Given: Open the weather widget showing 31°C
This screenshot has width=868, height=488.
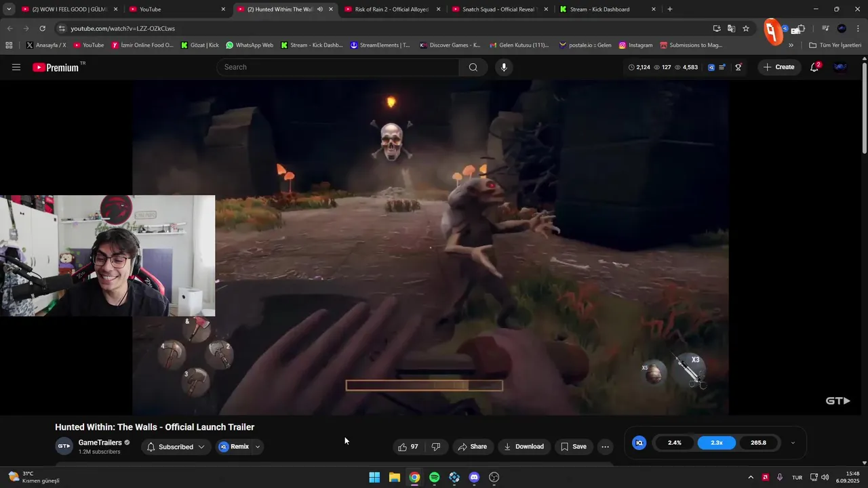Looking at the screenshot, I should click(x=34, y=477).
